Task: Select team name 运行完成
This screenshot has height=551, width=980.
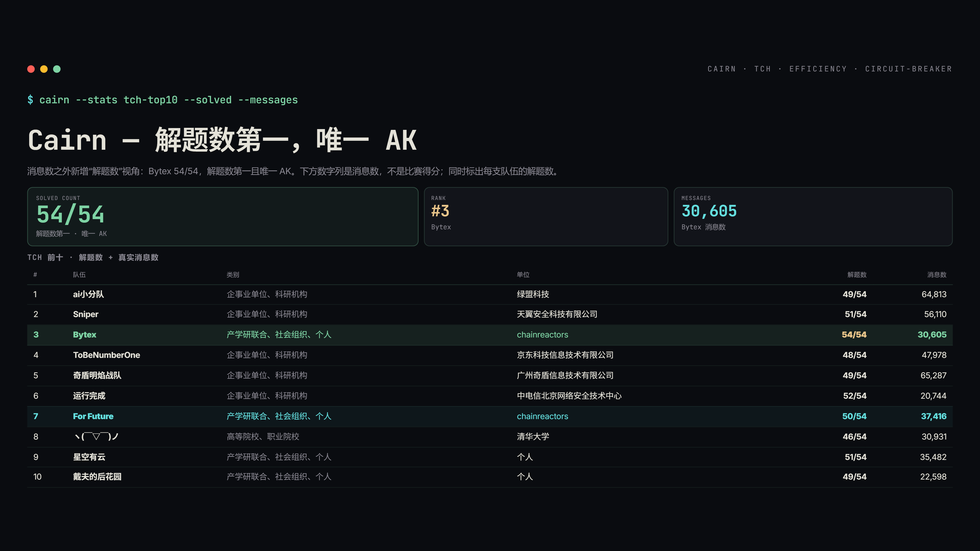Action: pos(89,396)
